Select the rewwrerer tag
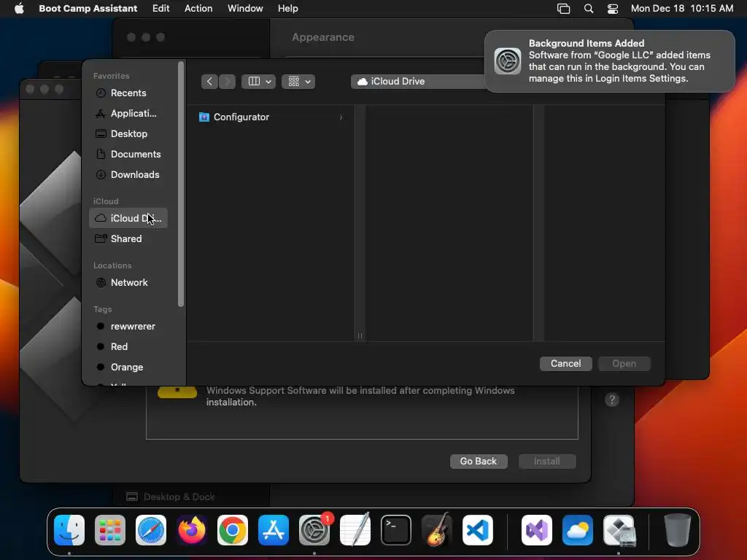The width and height of the screenshot is (747, 560). click(x=128, y=326)
